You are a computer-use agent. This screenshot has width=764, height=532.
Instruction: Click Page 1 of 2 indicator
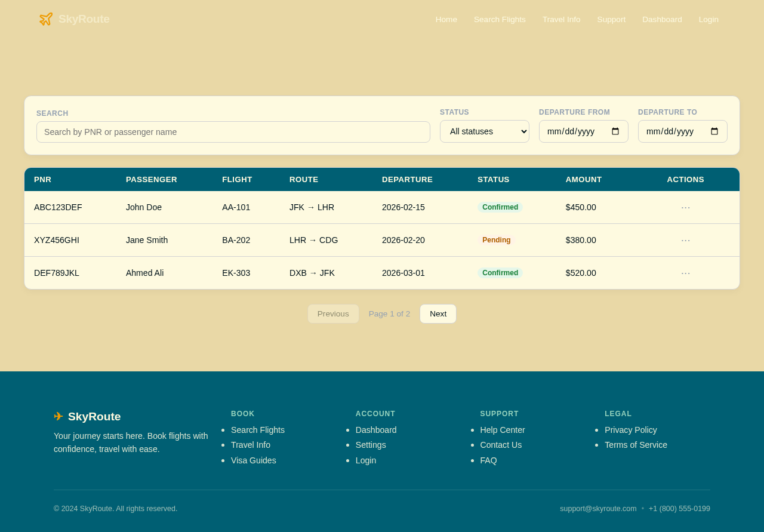(389, 313)
